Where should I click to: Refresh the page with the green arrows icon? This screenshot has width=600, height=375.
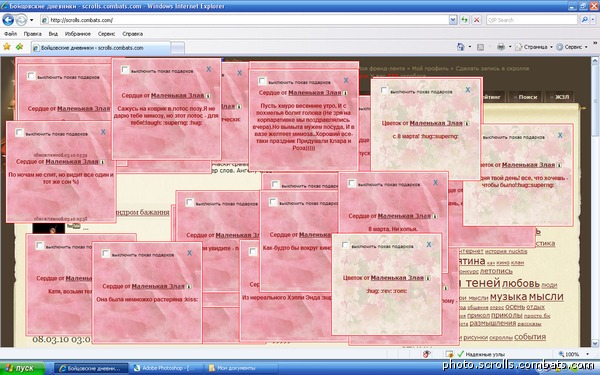pyautogui.click(x=465, y=20)
